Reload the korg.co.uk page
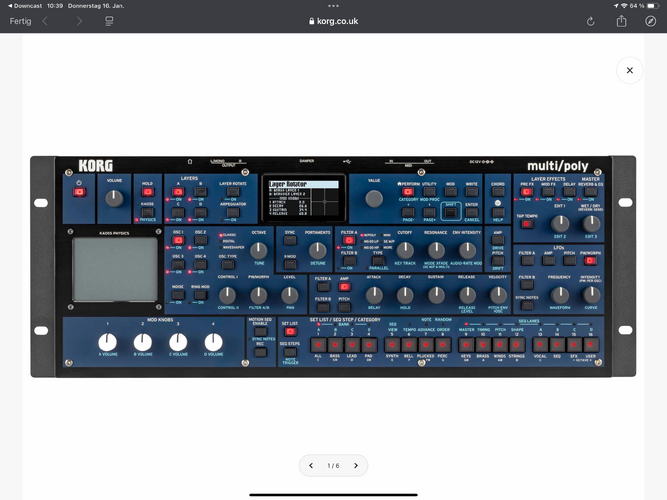 (x=590, y=21)
